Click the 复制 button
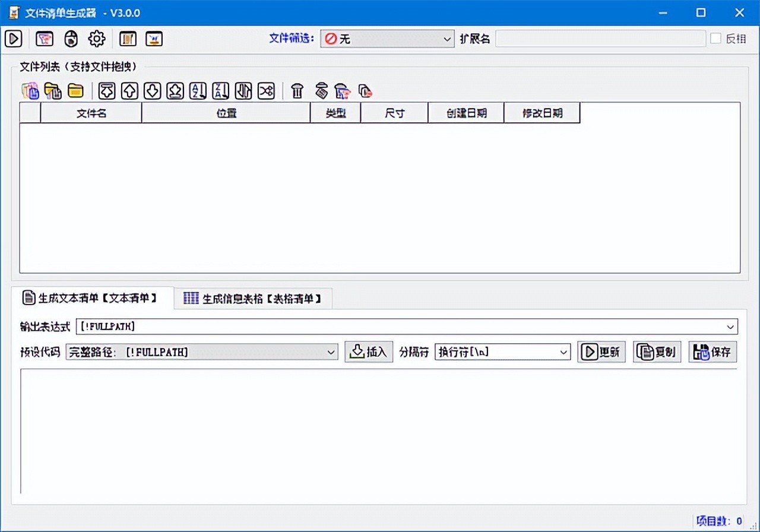Image resolution: width=760 pixels, height=532 pixels. pos(657,351)
